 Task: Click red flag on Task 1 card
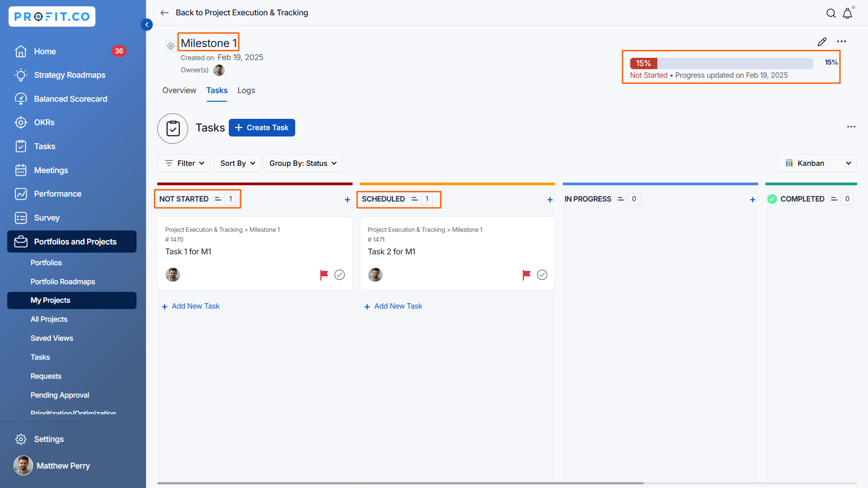tap(324, 275)
